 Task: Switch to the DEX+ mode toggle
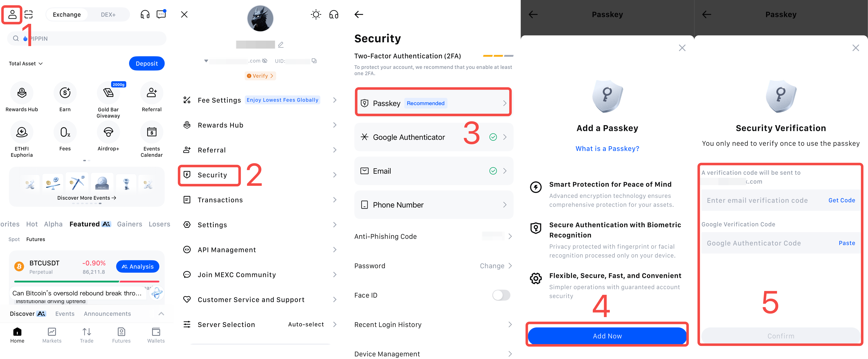108,14
